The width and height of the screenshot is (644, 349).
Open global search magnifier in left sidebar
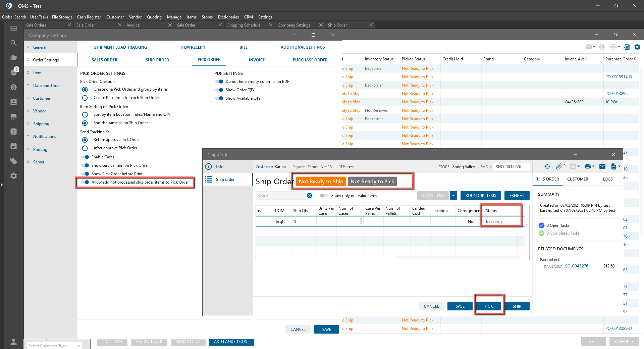click(13, 43)
